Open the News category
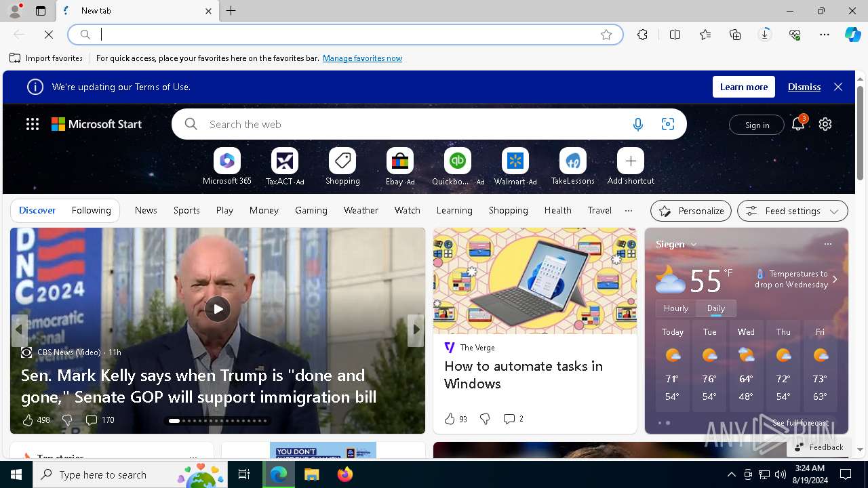The image size is (868, 488). [x=146, y=210]
